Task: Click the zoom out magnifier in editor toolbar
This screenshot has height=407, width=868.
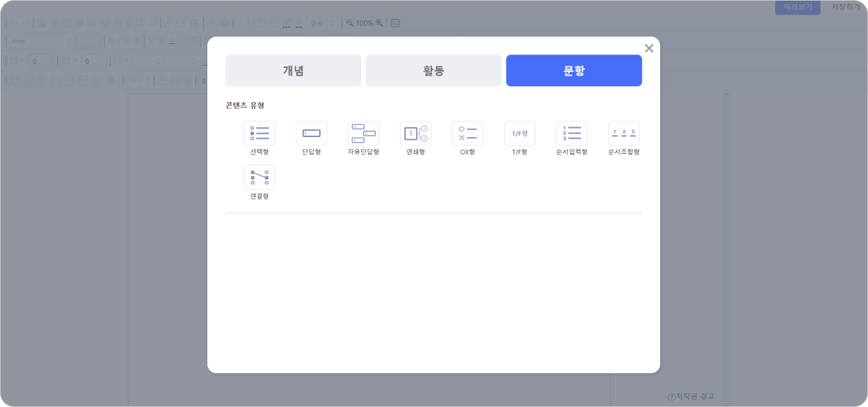Action: coord(350,23)
